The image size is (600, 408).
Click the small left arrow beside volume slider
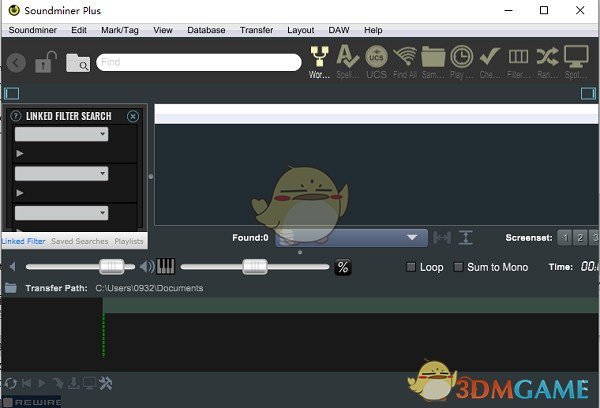pyautogui.click(x=12, y=266)
